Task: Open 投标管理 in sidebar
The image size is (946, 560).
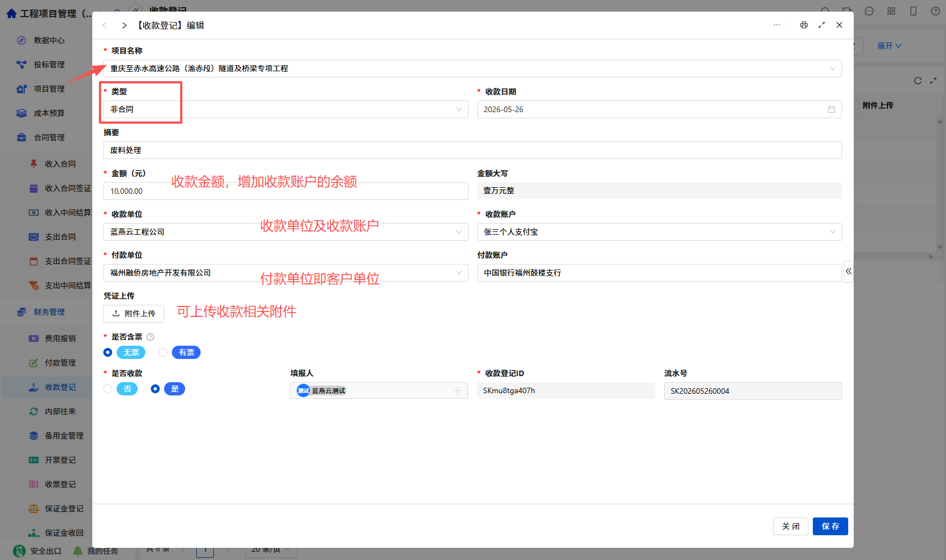Action: 49,65
